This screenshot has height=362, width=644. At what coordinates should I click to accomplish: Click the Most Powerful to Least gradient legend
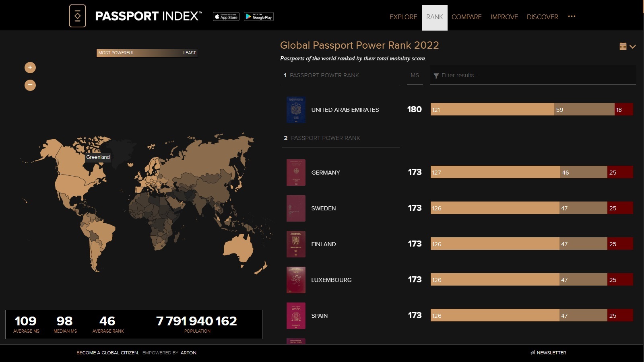point(147,53)
